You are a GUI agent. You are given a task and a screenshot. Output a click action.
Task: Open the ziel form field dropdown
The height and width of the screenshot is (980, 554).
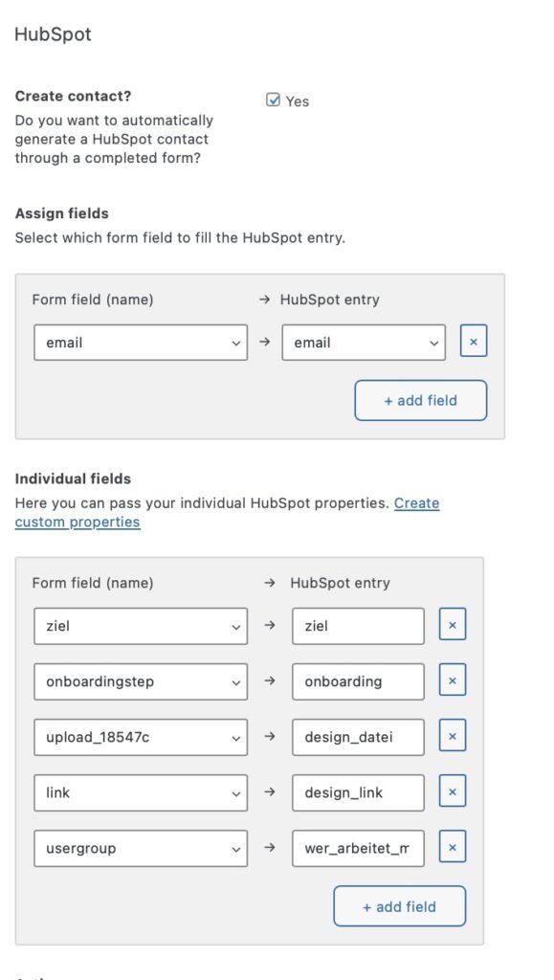(x=140, y=625)
